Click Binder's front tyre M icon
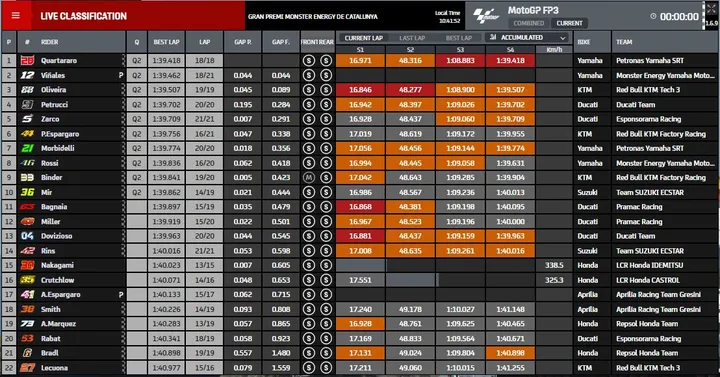This screenshot has width=720, height=377. (309, 177)
